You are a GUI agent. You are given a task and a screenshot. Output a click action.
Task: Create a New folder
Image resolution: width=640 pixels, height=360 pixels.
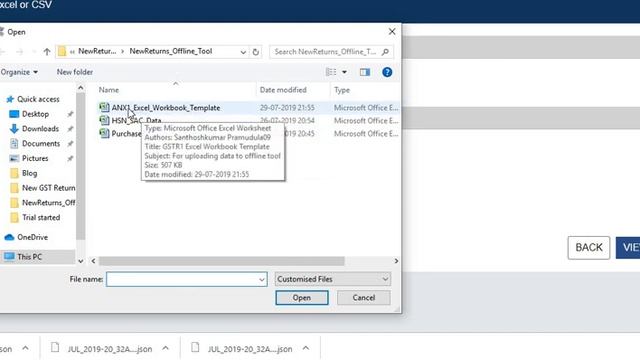coord(75,72)
